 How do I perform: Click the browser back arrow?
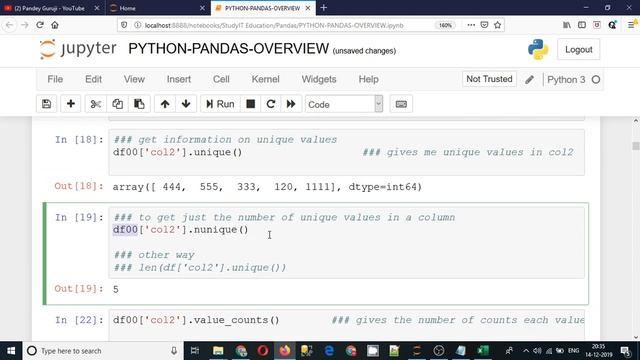(9, 25)
